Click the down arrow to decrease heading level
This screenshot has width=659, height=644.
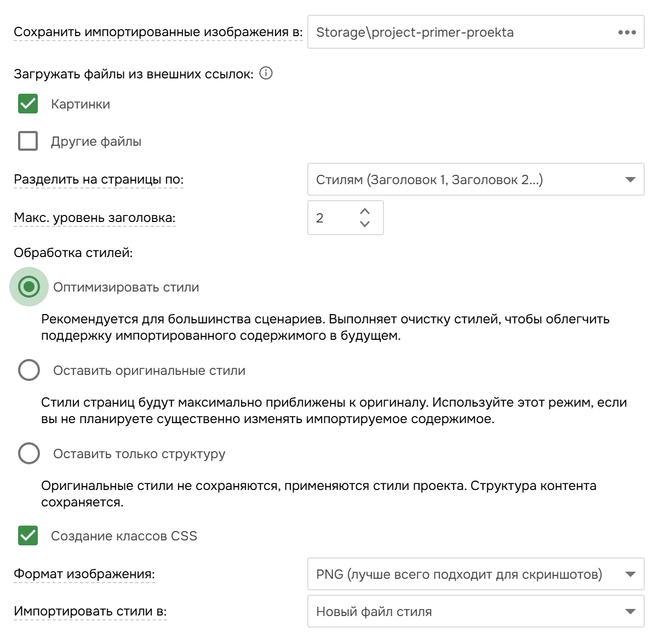[365, 224]
